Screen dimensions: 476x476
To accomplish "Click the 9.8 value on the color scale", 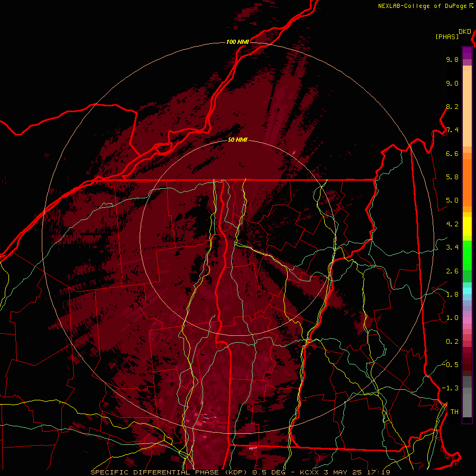I will (452, 59).
